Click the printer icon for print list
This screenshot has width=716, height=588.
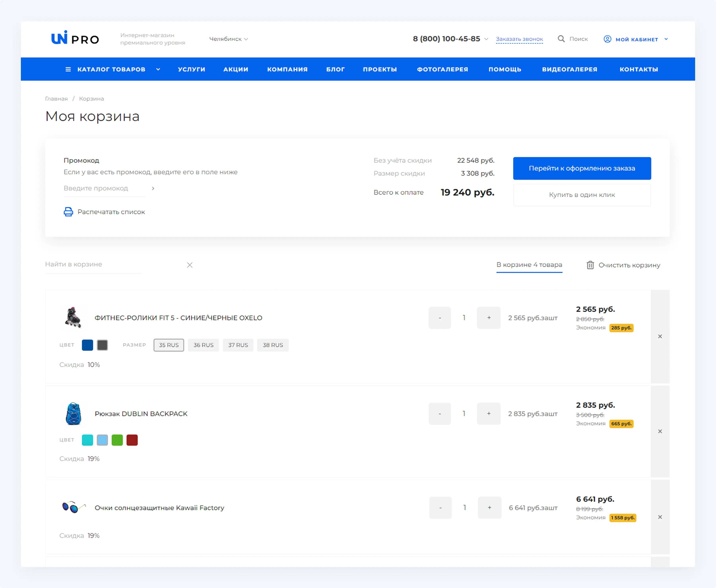[x=68, y=212]
